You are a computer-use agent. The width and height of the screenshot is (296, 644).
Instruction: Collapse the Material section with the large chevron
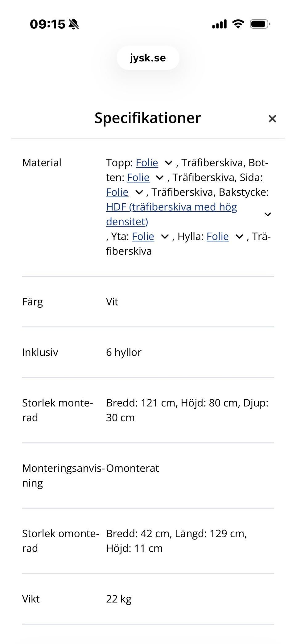pyautogui.click(x=268, y=214)
